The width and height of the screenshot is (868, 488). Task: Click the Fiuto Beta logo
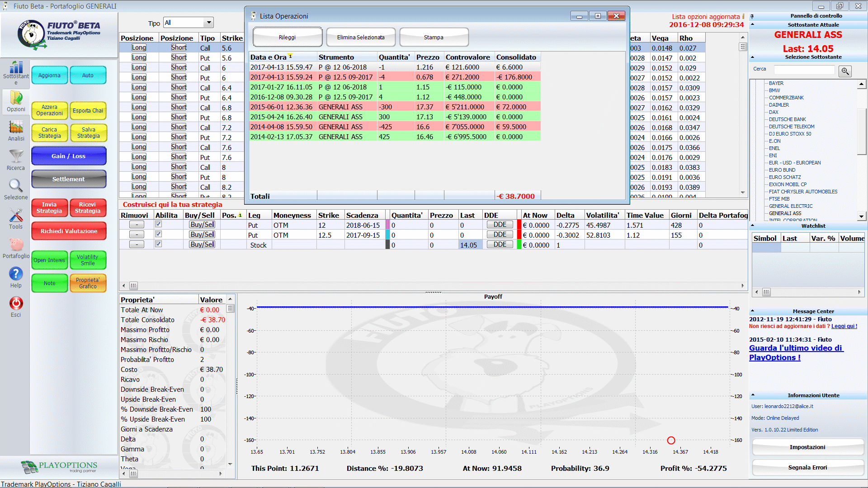coord(59,35)
